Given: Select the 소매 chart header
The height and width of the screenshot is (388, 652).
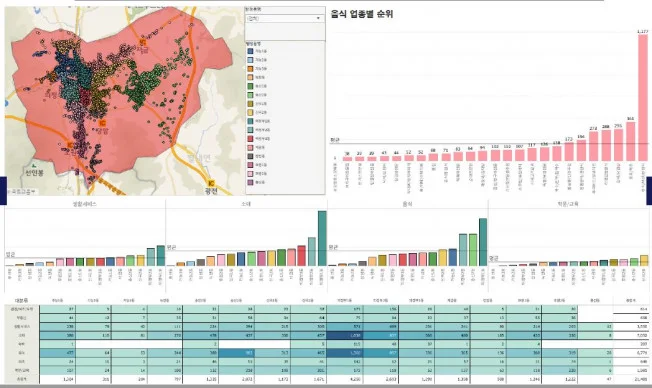Looking at the screenshot, I should [246, 204].
